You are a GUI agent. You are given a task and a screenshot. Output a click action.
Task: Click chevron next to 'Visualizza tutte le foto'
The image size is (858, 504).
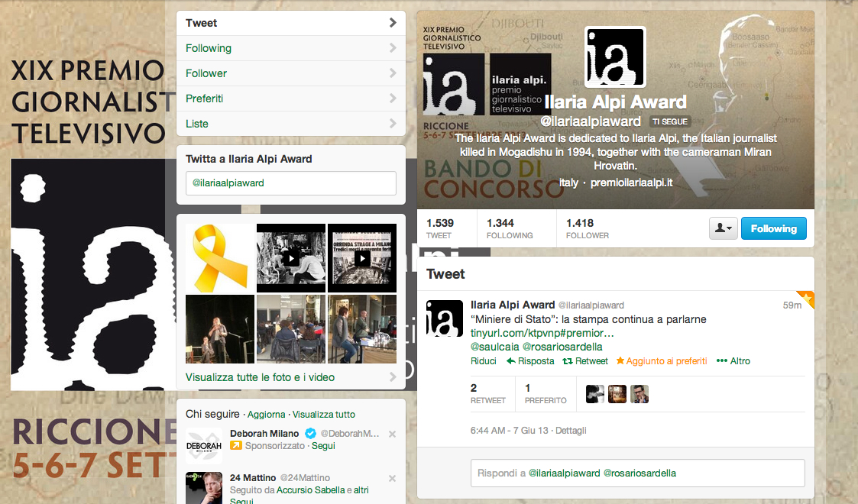tap(393, 376)
